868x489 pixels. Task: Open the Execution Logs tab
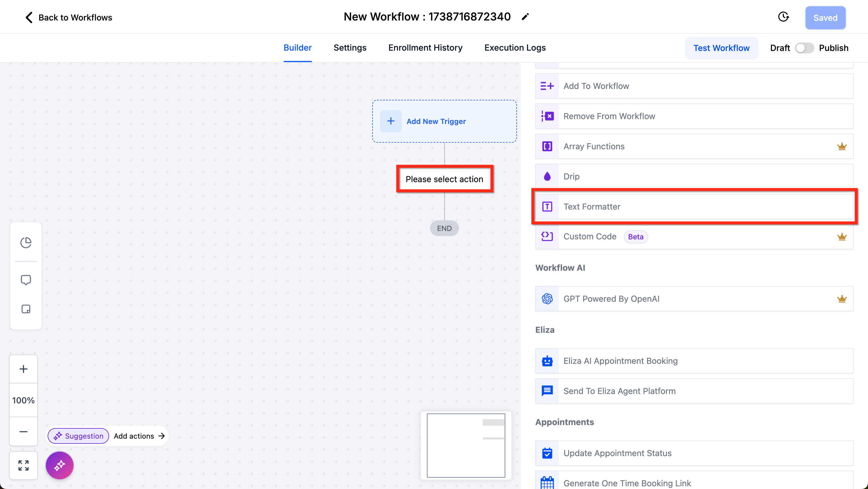pyautogui.click(x=515, y=48)
